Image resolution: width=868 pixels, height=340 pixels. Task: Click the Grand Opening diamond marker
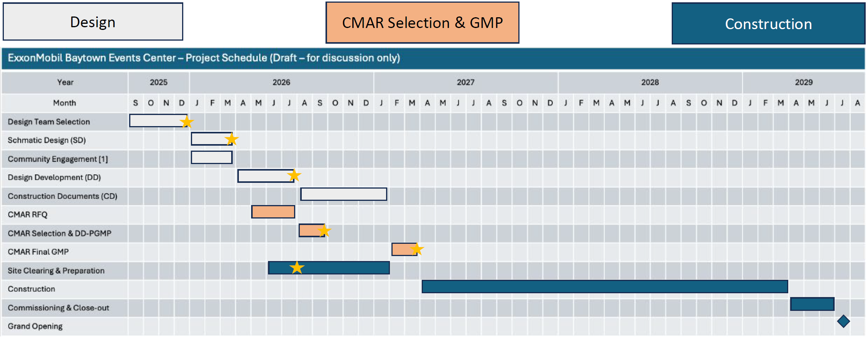click(843, 321)
